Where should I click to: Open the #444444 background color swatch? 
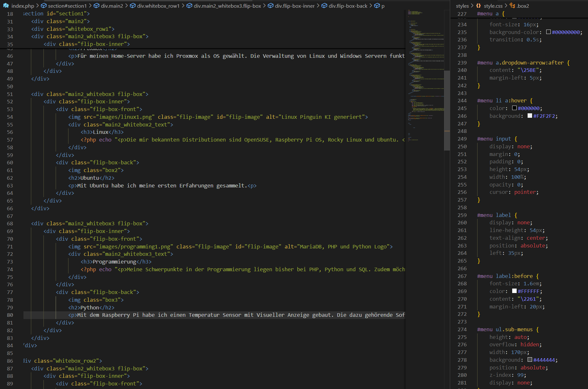(530, 360)
